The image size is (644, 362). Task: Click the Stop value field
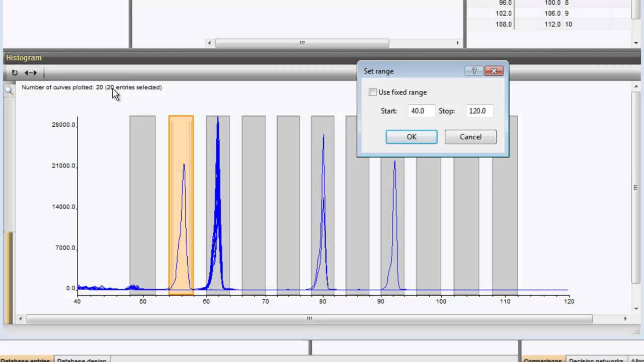tap(479, 111)
